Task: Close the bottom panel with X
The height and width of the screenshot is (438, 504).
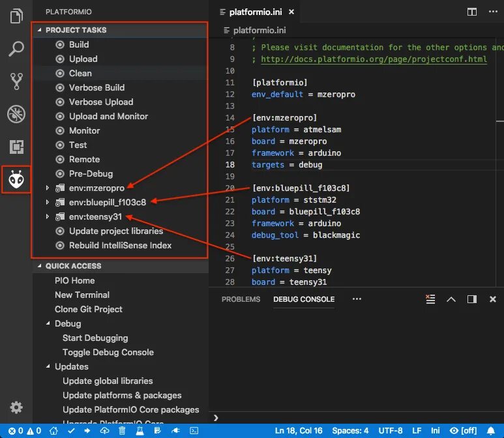Action: coord(492,299)
